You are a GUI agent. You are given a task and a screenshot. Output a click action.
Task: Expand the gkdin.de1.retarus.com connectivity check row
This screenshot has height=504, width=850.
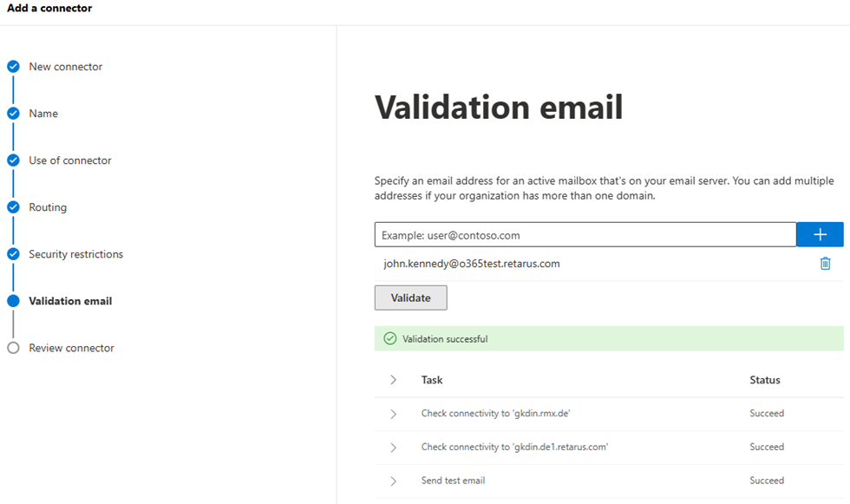click(x=393, y=448)
